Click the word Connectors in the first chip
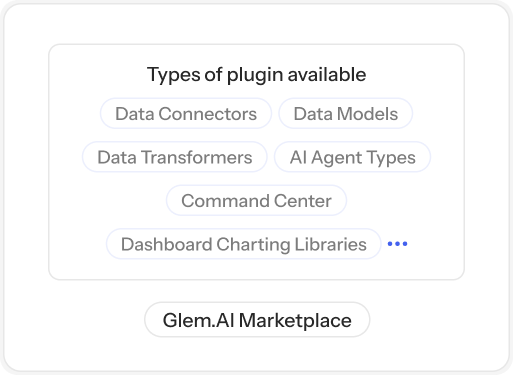 click(x=208, y=114)
